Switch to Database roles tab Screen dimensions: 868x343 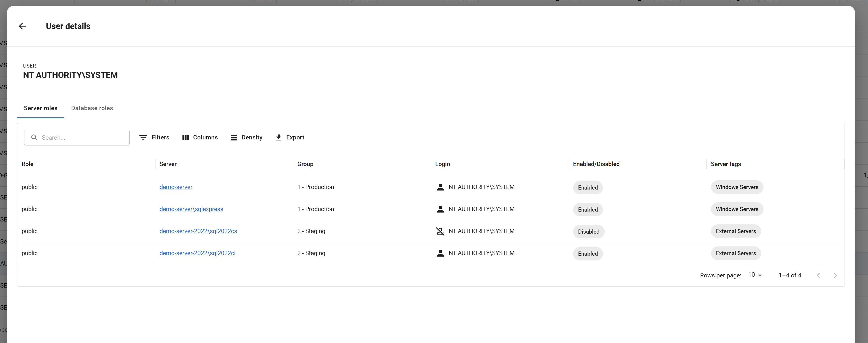[x=92, y=108]
